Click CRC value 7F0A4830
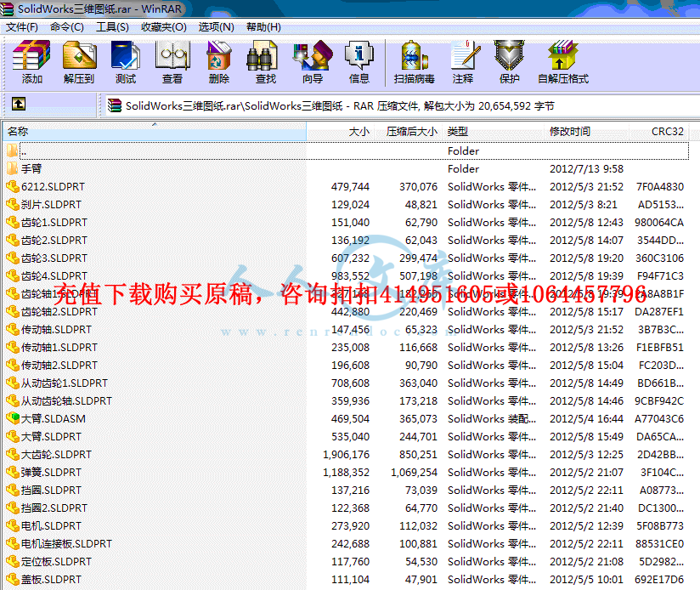Screen dimensions: 700x590 (x=660, y=187)
